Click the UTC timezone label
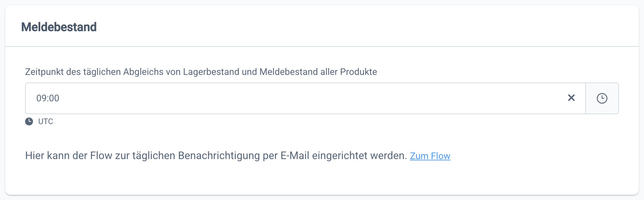Screen dimensions: 644x200 point(46,121)
